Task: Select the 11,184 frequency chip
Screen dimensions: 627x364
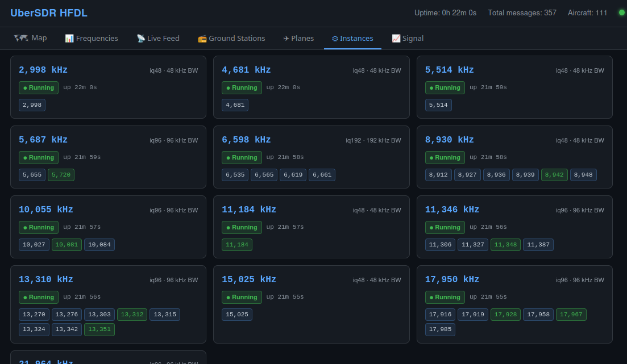Action: coord(237,245)
